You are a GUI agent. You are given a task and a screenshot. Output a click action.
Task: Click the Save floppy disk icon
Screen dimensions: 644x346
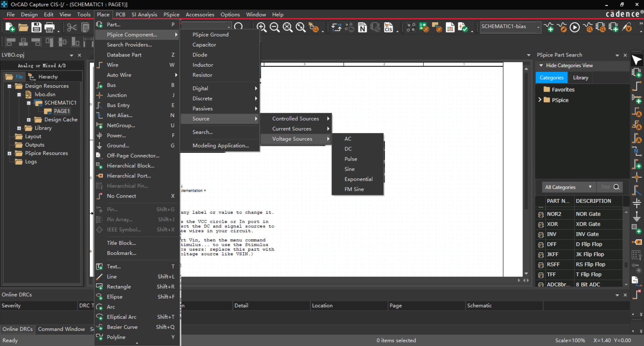(x=36, y=27)
